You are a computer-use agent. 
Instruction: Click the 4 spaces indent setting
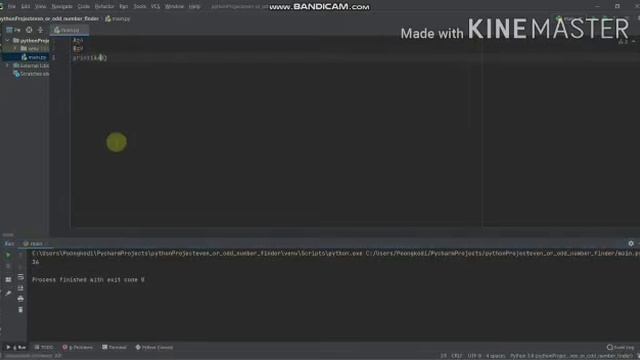coord(496,356)
